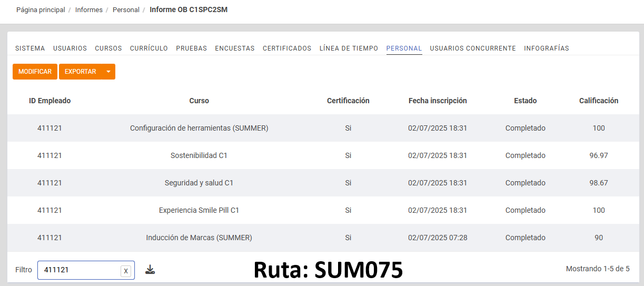644x286 pixels.
Task: Go to the Cursos tab
Action: click(108, 48)
